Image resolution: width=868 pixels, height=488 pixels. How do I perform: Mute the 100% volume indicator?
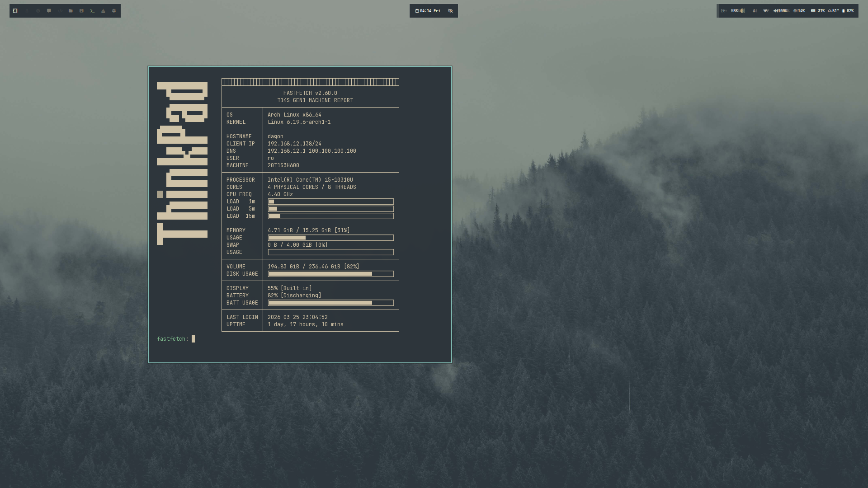click(x=781, y=11)
